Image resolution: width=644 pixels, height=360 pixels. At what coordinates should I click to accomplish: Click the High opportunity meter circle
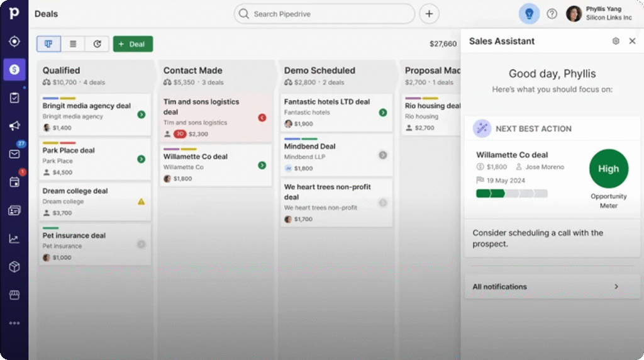[x=609, y=169]
